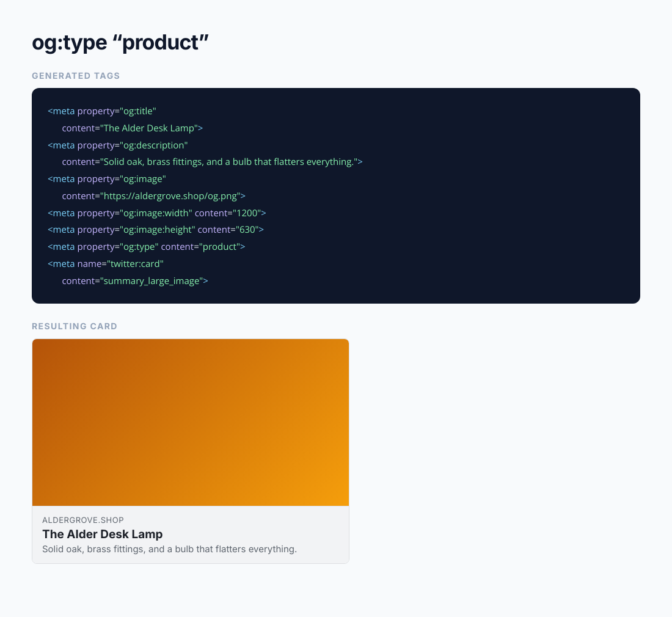Click the og:description meta property line
Screen dimensions: 672x617
118,145
